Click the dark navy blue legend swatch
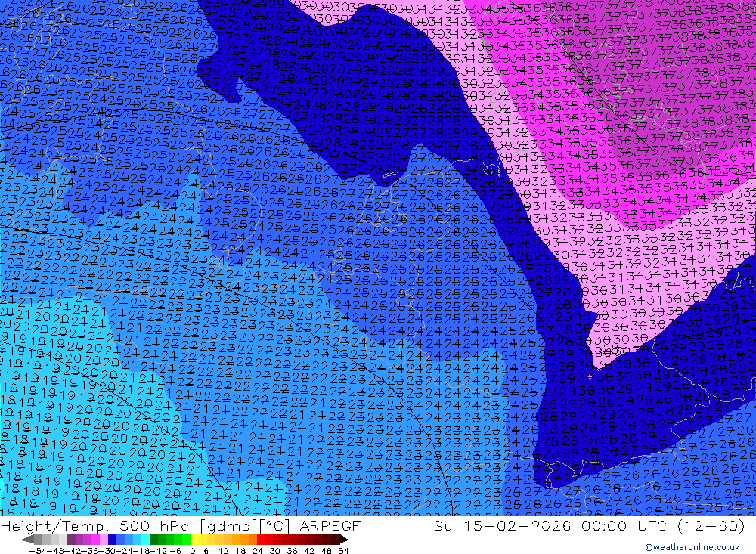This screenshot has height=554, width=756. click(112, 539)
